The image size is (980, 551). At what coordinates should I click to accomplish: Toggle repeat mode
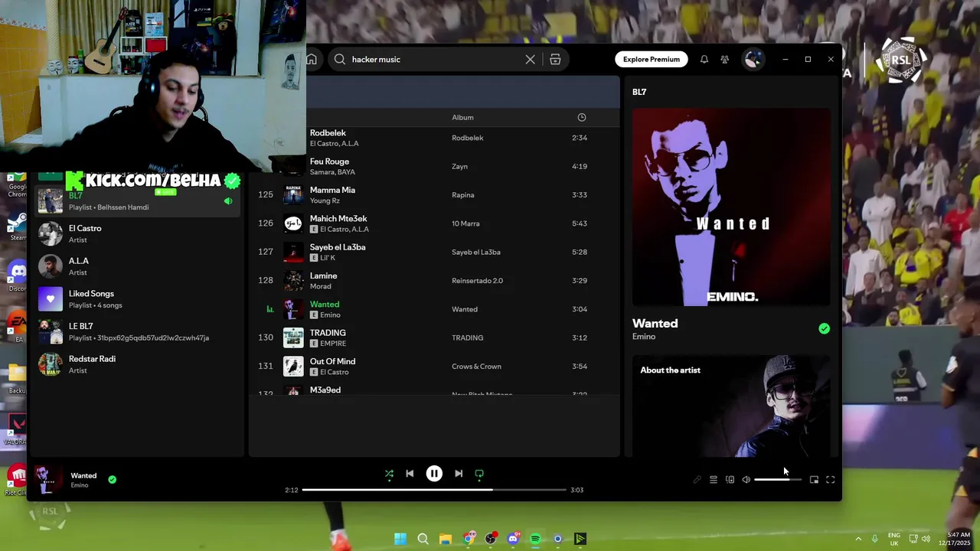click(x=479, y=474)
